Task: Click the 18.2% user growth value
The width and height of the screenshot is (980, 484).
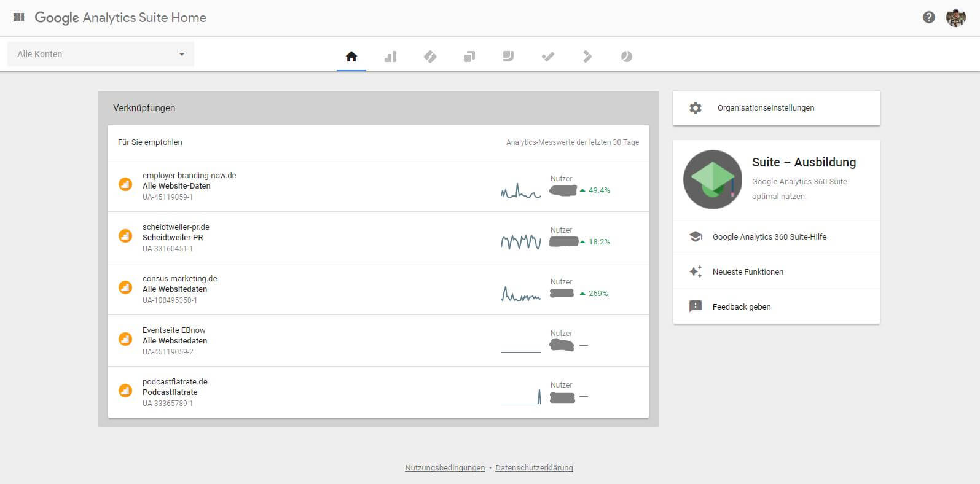Action: pos(599,242)
